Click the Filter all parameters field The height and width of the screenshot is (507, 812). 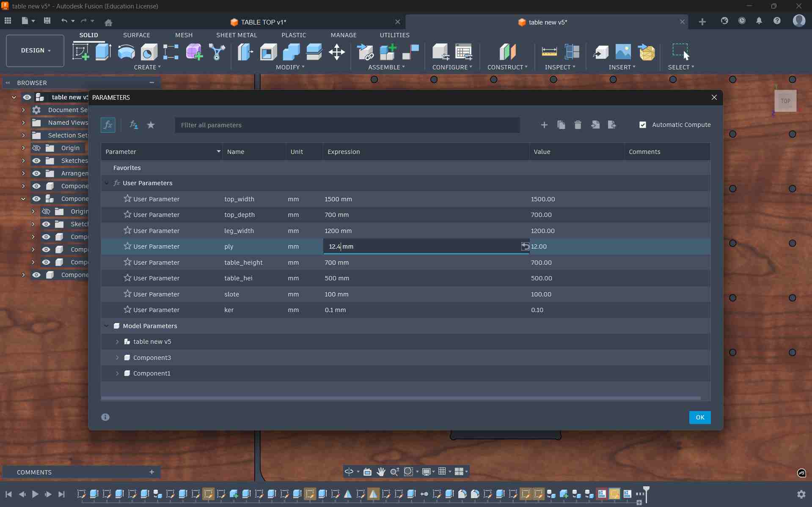pos(347,125)
